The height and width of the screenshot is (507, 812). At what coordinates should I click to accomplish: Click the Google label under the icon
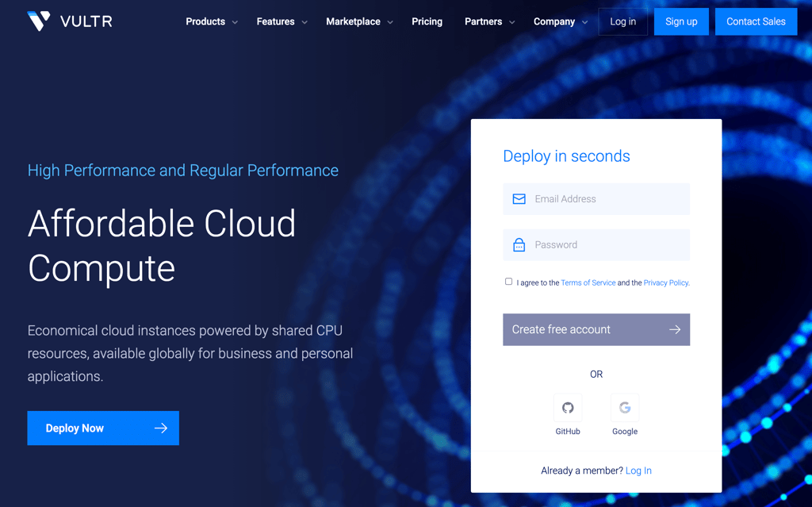(625, 432)
